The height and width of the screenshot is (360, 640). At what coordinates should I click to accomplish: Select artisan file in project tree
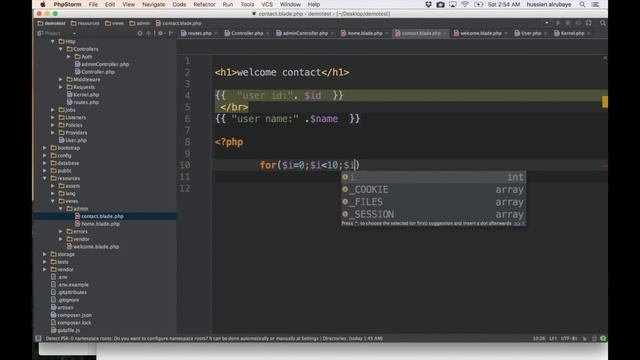point(62,307)
